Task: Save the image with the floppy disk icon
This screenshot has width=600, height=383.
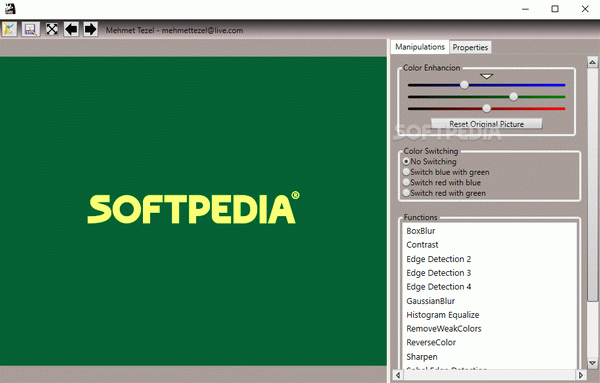Action: [31, 29]
